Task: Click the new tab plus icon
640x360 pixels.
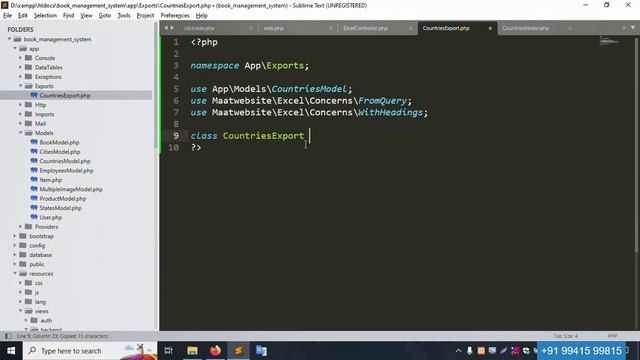Action: pyautogui.click(x=623, y=28)
